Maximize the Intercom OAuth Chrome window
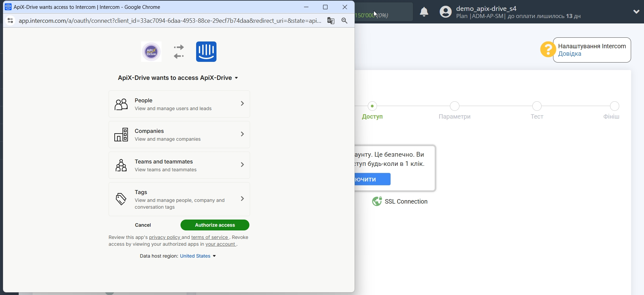The height and width of the screenshot is (295, 644). point(325,7)
